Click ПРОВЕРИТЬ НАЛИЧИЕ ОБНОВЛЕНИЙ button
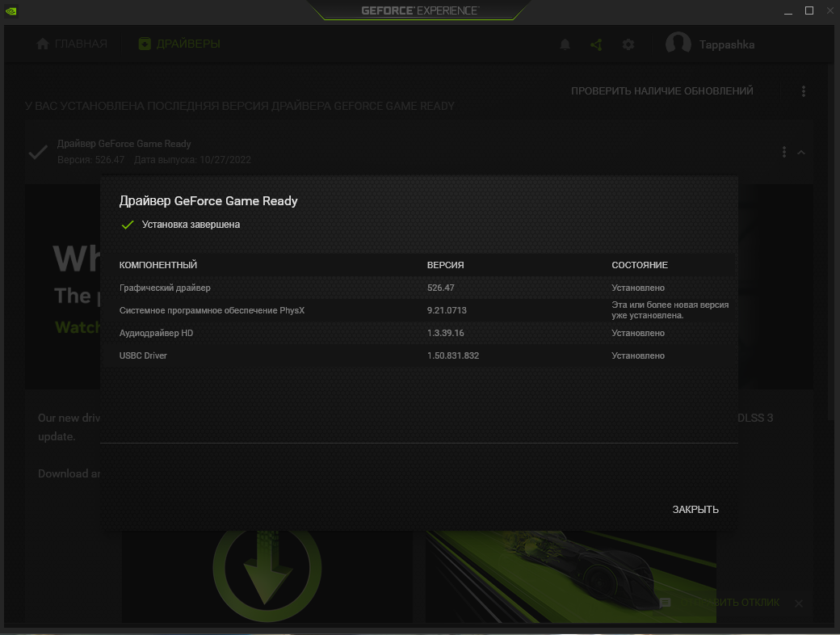The image size is (840, 635). tap(661, 91)
